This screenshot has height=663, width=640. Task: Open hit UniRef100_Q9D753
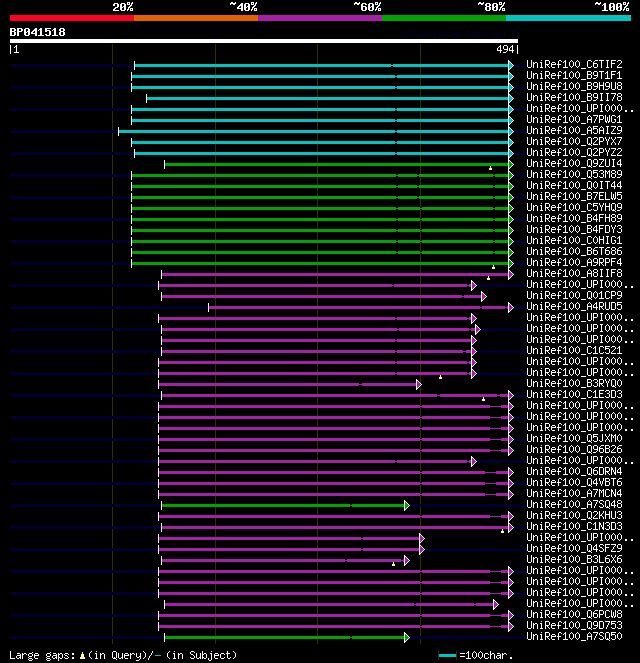[x=574, y=625]
